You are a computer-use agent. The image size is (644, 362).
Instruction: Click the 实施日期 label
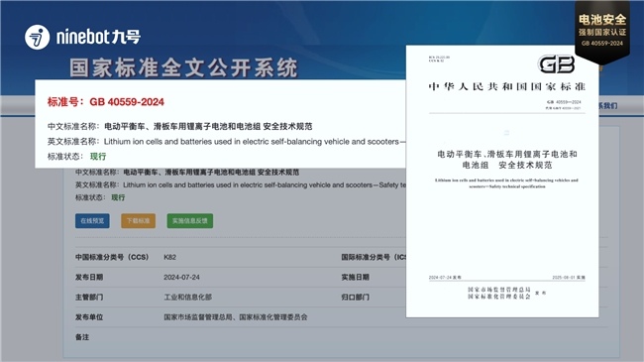point(356,278)
